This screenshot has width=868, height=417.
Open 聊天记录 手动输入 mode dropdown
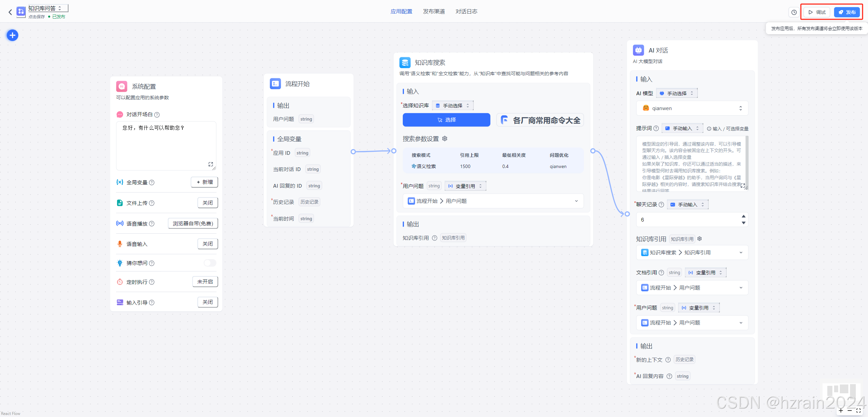[x=688, y=205]
